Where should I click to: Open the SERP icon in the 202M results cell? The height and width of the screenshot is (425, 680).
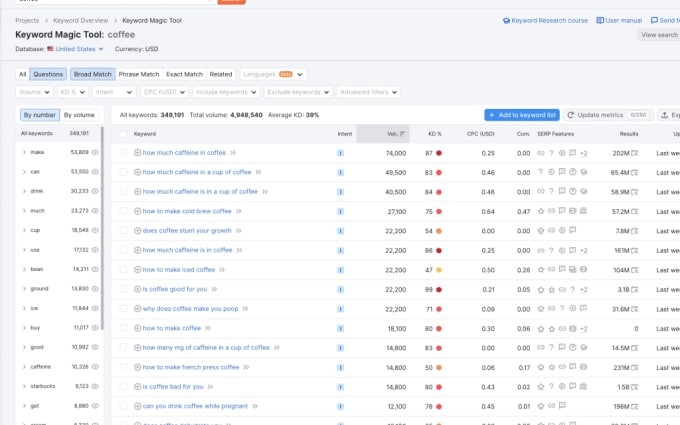click(635, 153)
